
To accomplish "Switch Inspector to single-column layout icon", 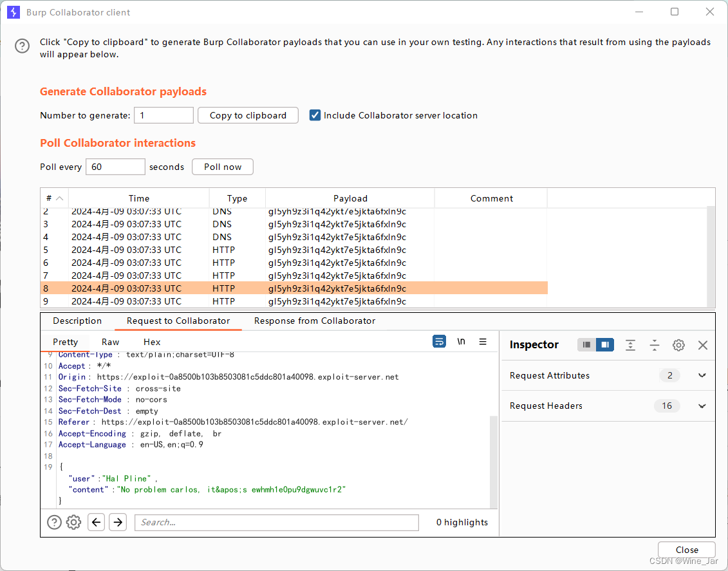I will tap(586, 345).
